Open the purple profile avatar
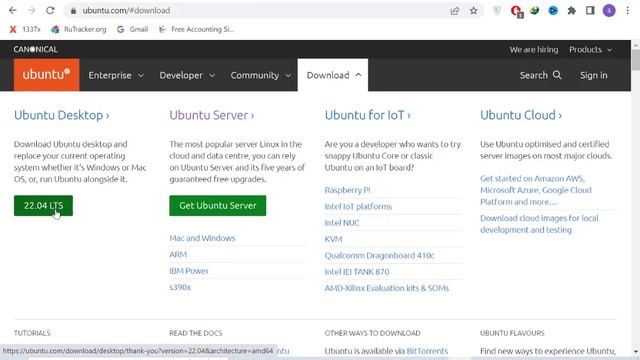 coord(609,11)
